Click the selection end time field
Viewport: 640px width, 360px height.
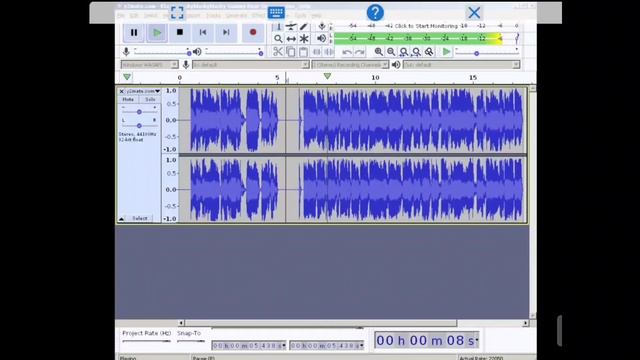327,346
